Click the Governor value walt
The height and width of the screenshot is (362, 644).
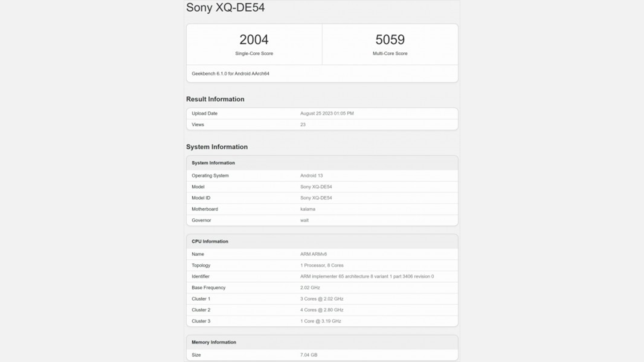click(304, 220)
